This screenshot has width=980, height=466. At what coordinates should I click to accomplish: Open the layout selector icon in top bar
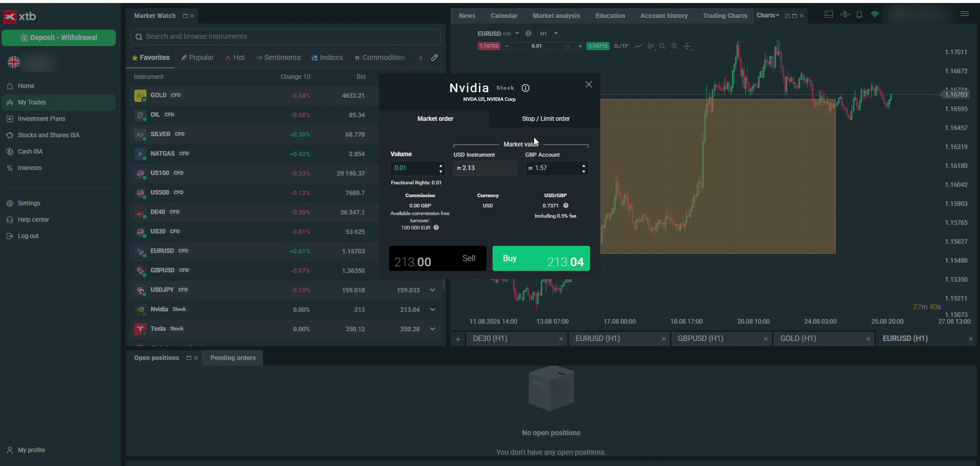(x=828, y=15)
